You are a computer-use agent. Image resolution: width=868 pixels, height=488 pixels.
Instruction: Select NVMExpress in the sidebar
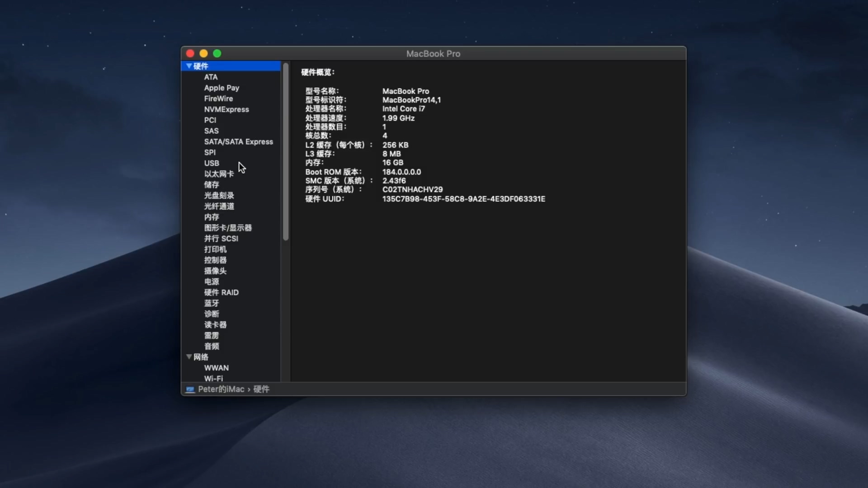click(x=226, y=109)
